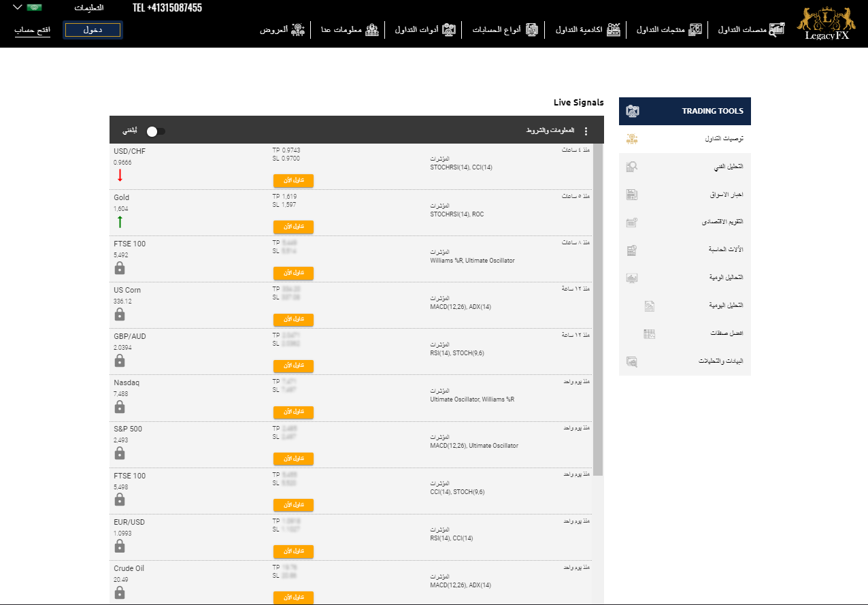Viewport: 868px width, 605px height.
Task: Click تداول الآن button in Gold row
Action: (293, 227)
